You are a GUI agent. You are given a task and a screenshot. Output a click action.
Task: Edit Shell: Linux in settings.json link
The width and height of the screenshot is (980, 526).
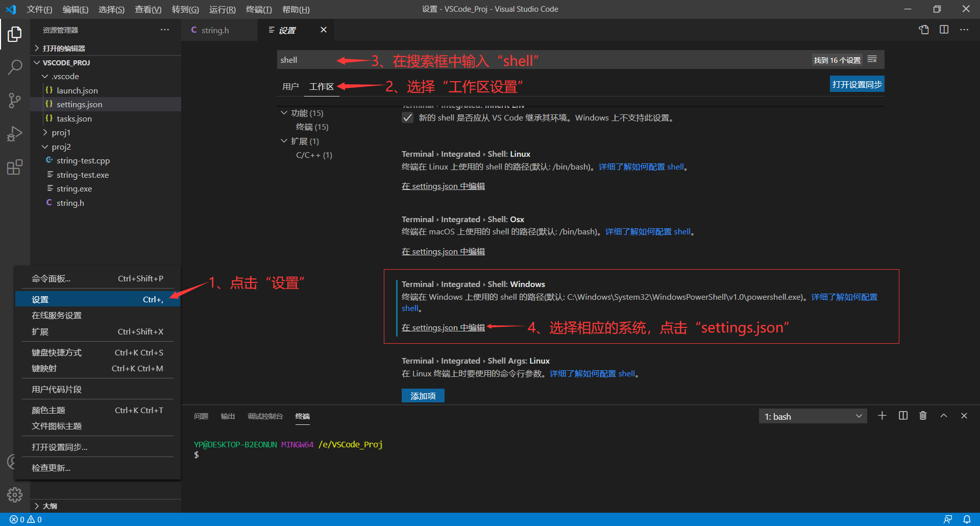443,186
